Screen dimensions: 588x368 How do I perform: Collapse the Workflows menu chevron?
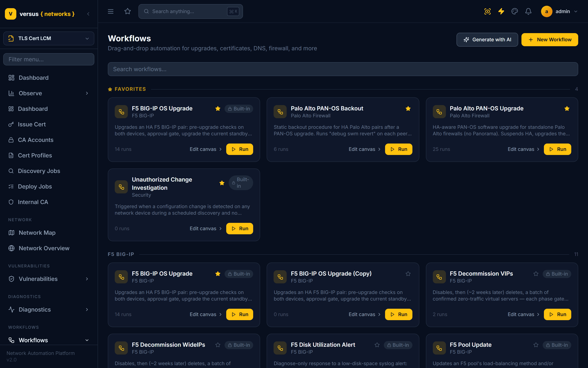[87, 340]
